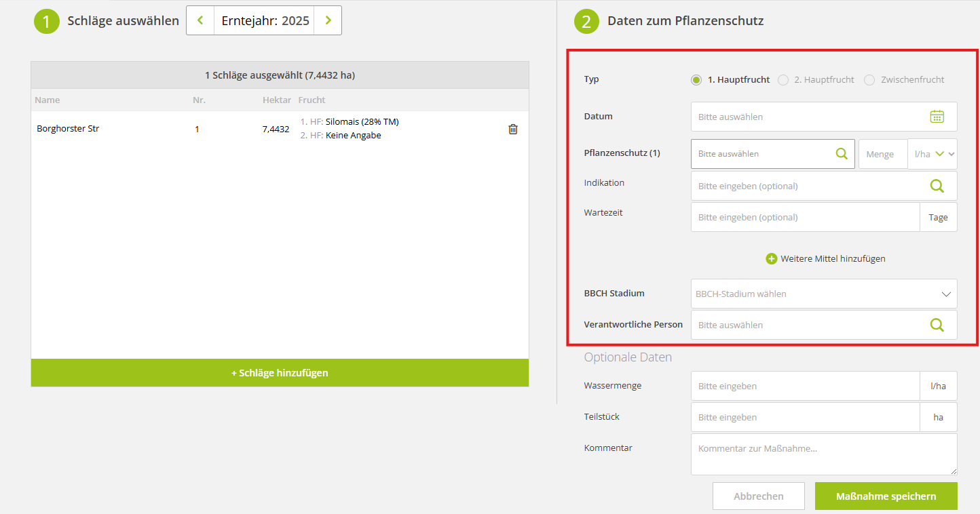Image resolution: width=980 pixels, height=514 pixels.
Task: Go to previous Erntejahr with left arrow
Action: click(x=200, y=20)
